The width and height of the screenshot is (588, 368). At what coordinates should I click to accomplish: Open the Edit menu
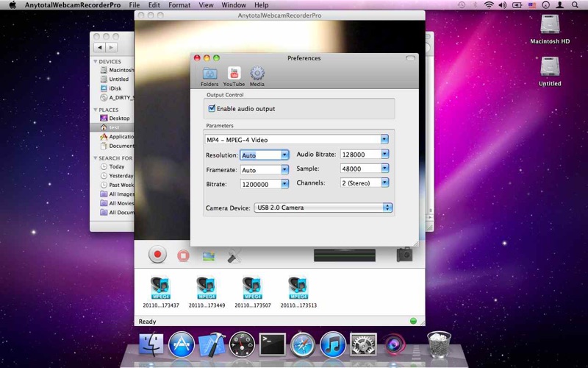click(154, 5)
